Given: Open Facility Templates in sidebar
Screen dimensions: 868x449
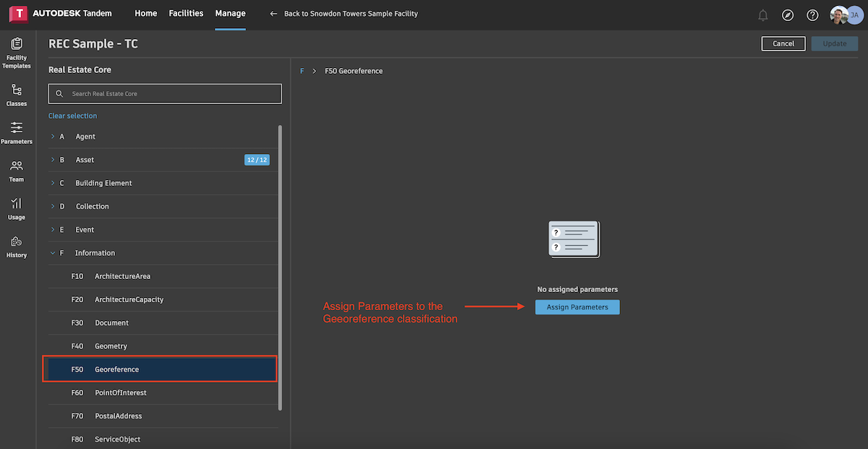Looking at the screenshot, I should point(17,54).
